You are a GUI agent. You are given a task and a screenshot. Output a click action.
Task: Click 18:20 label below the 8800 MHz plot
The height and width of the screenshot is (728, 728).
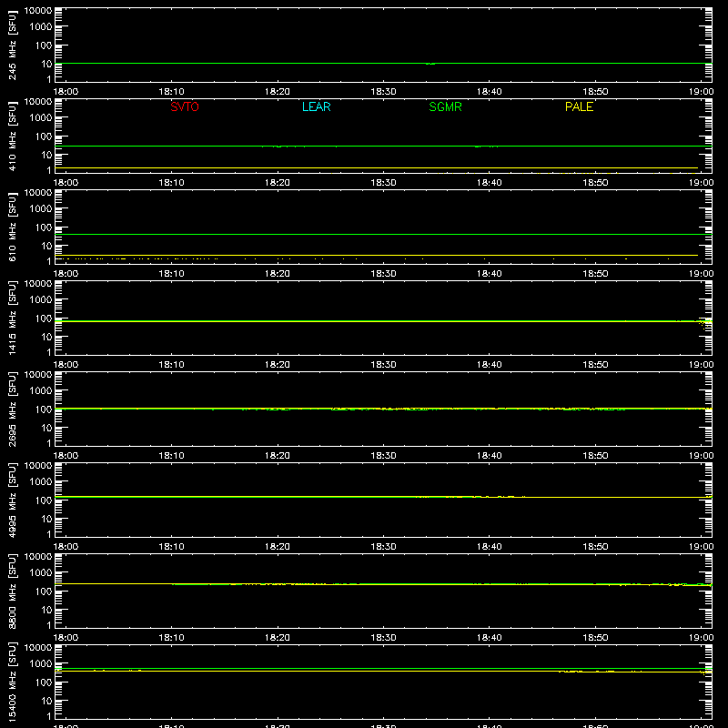[278, 638]
